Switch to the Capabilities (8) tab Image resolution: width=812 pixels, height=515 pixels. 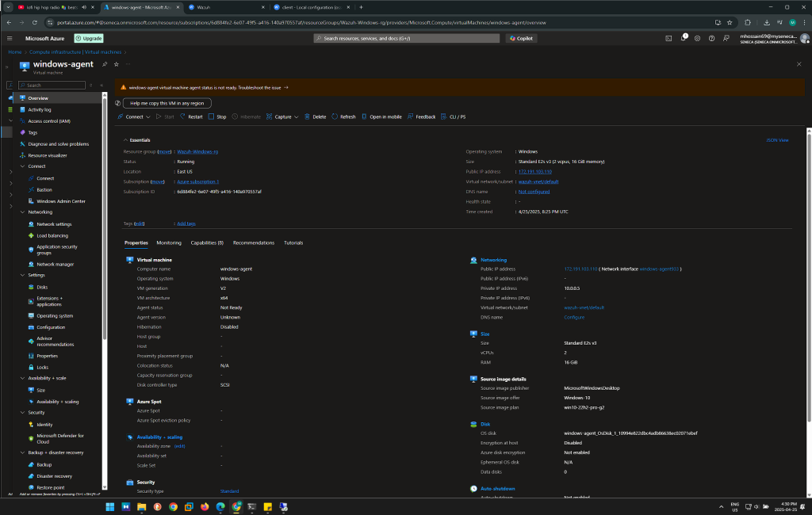(x=207, y=242)
